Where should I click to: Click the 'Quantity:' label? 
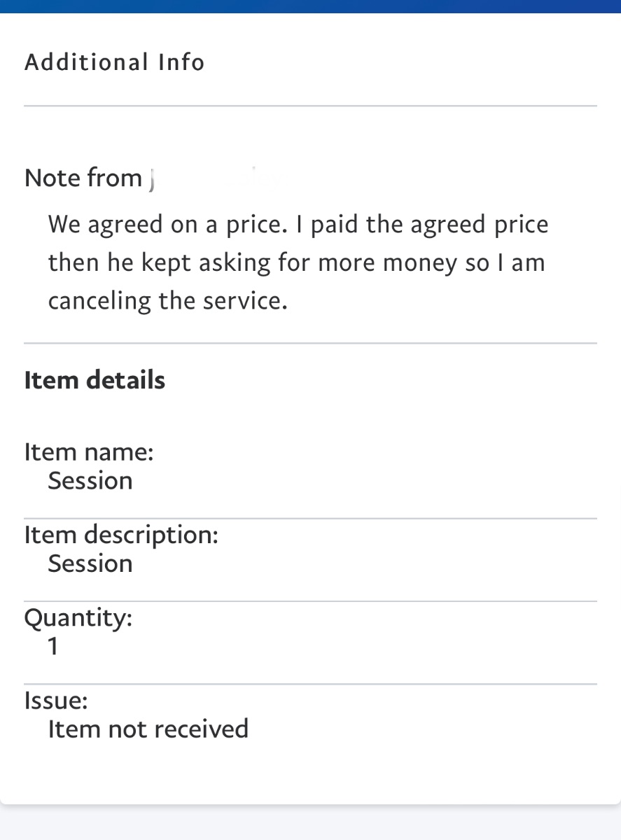78,618
